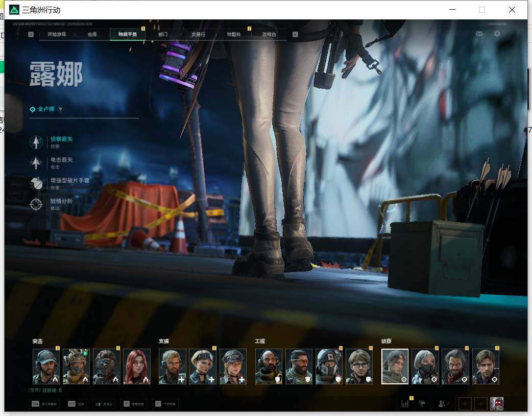Select the 敌情分析 passive skill icon
Image resolution: width=532 pixels, height=416 pixels.
click(36, 204)
